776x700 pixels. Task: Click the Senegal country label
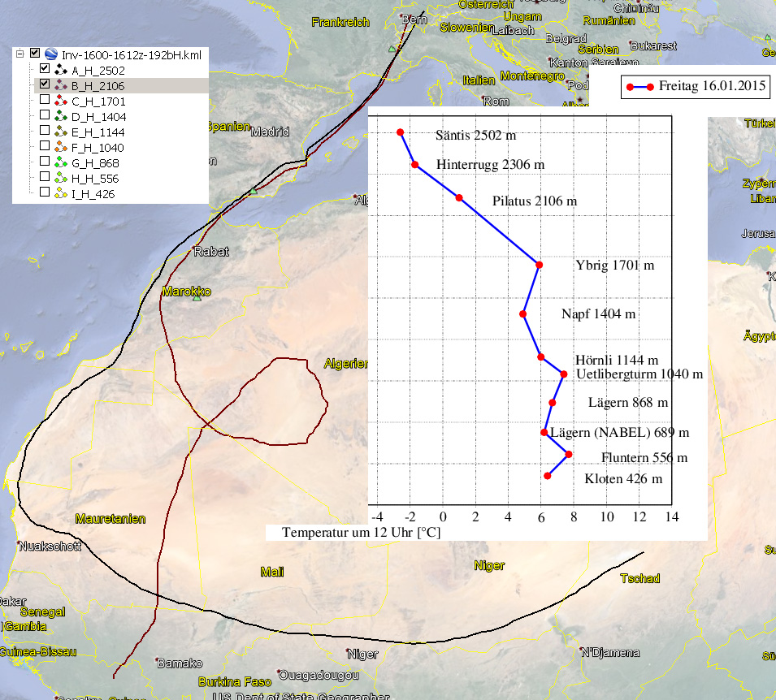coord(42,612)
